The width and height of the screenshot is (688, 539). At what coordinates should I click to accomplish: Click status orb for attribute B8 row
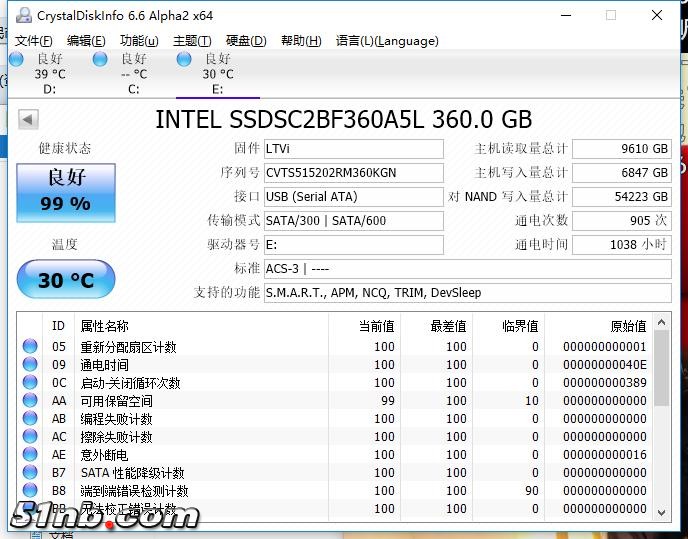pyautogui.click(x=30, y=491)
